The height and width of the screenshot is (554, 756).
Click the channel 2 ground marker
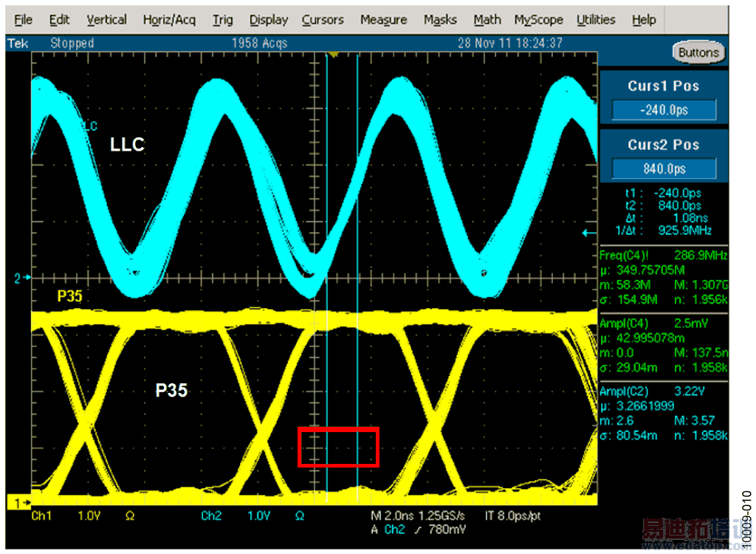pos(22,278)
